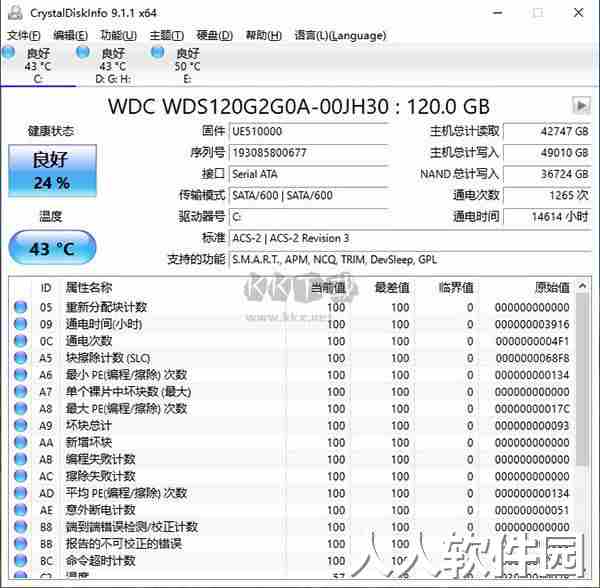Screen dimensions: 600x588
Task: Click the status circle of row 09
Action: click(x=21, y=324)
